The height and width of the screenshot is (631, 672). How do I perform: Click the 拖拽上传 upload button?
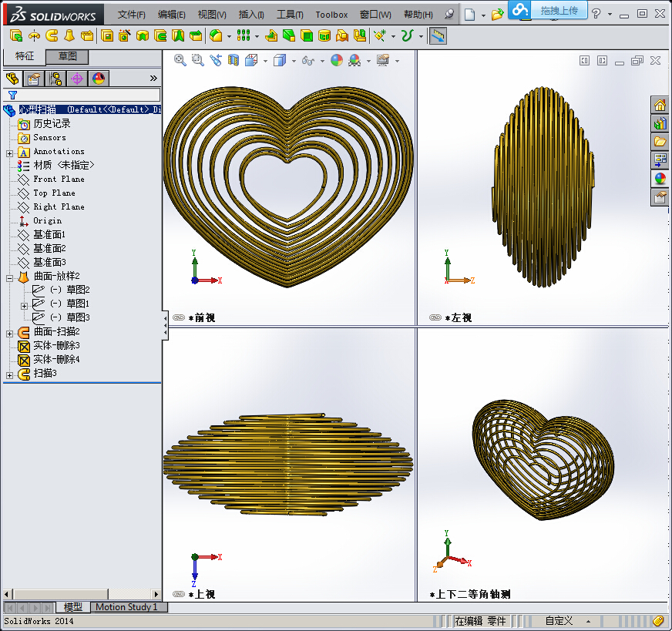coord(559,10)
